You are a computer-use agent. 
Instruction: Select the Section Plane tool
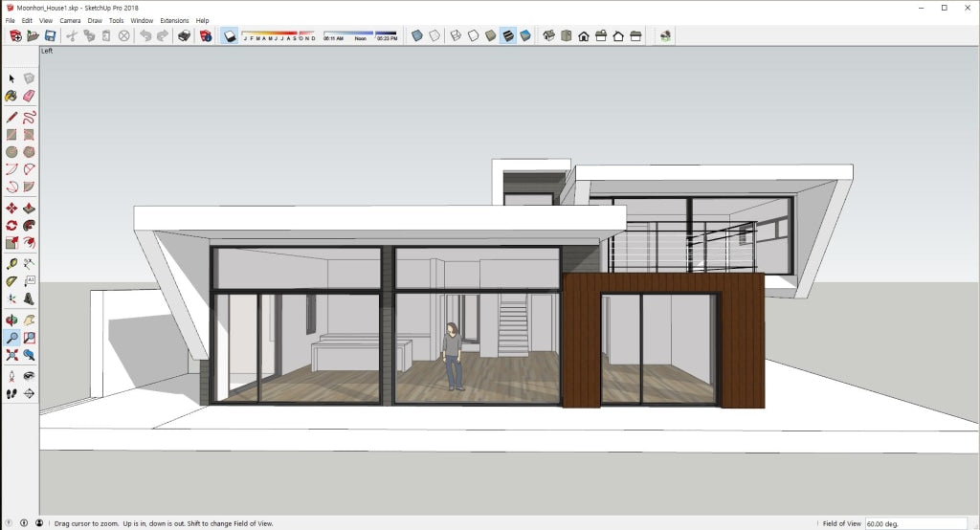point(29,394)
